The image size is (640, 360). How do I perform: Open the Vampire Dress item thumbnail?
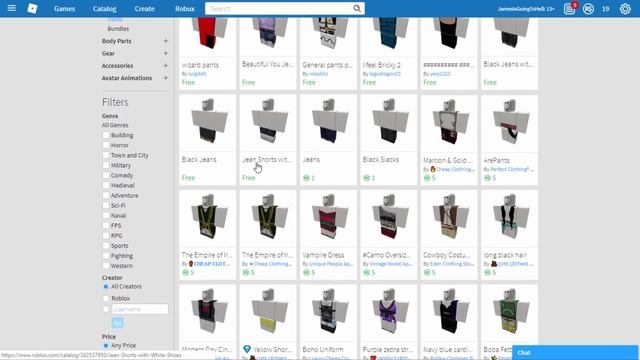(328, 218)
